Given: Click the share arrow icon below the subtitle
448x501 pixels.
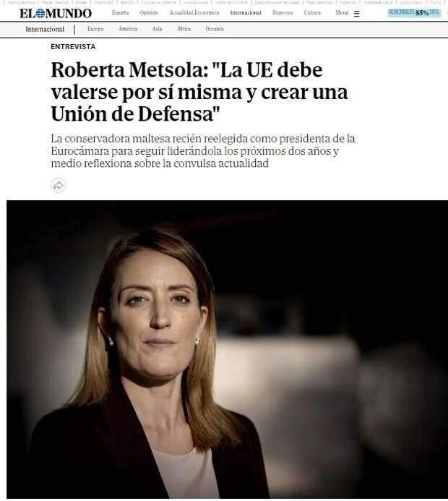Looking at the screenshot, I should (58, 185).
